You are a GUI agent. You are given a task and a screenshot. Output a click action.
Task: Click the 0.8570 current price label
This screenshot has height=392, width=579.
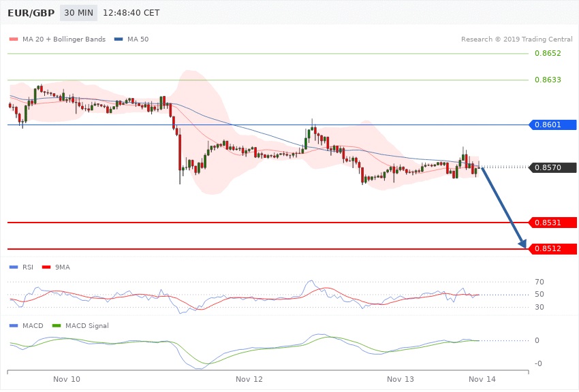[552, 167]
